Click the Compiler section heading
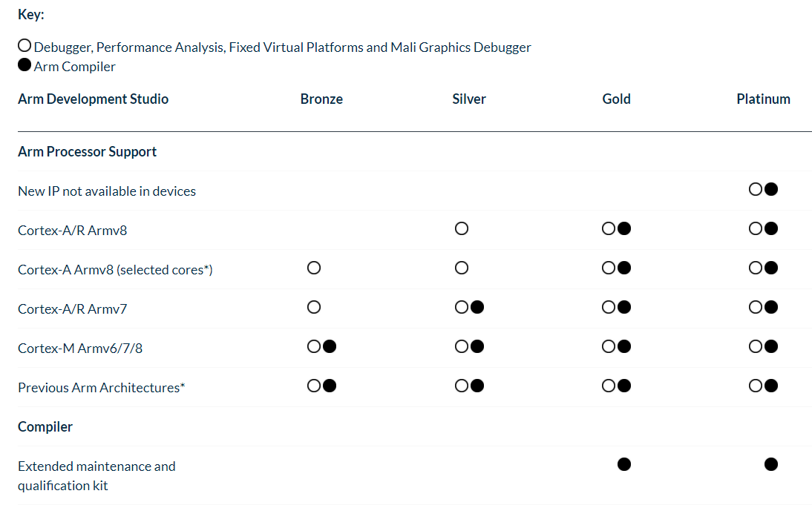 [x=45, y=427]
